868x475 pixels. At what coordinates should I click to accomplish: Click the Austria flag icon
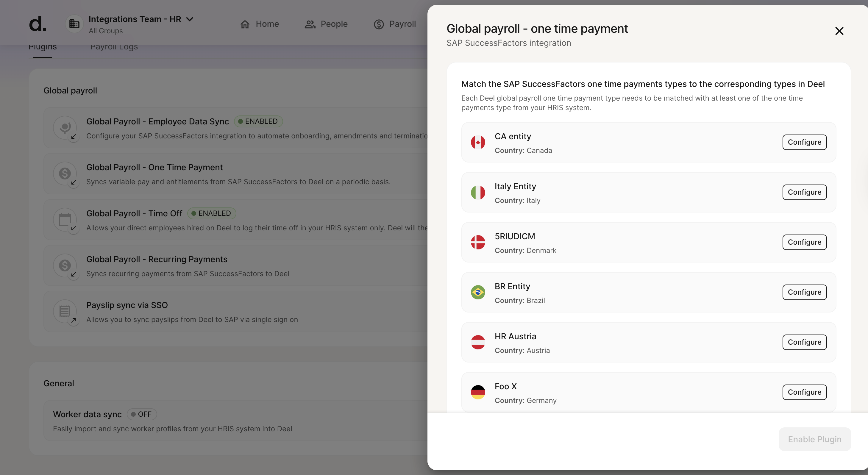[478, 342]
